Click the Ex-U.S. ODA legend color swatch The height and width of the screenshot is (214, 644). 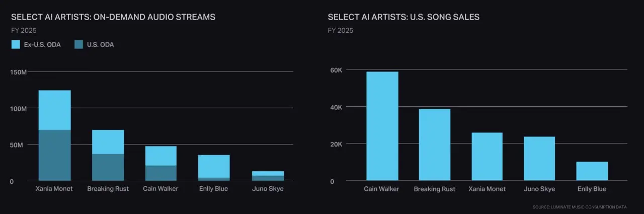click(15, 44)
